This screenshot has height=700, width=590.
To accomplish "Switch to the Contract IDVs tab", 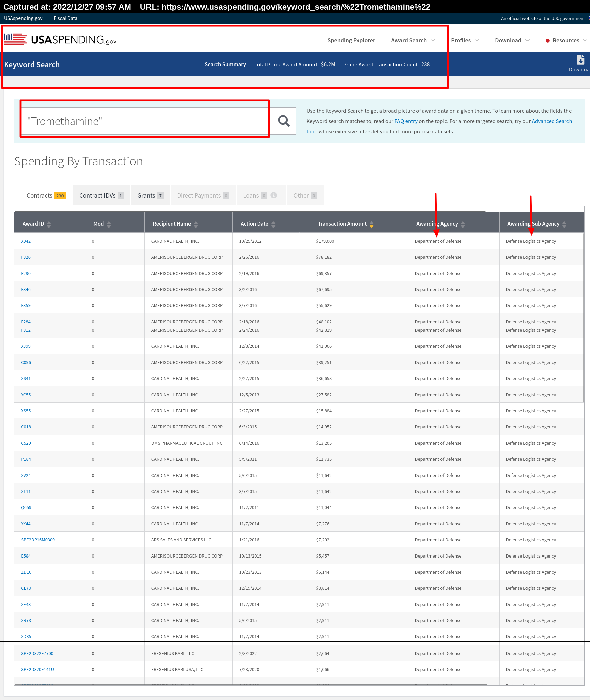I will 101,195.
